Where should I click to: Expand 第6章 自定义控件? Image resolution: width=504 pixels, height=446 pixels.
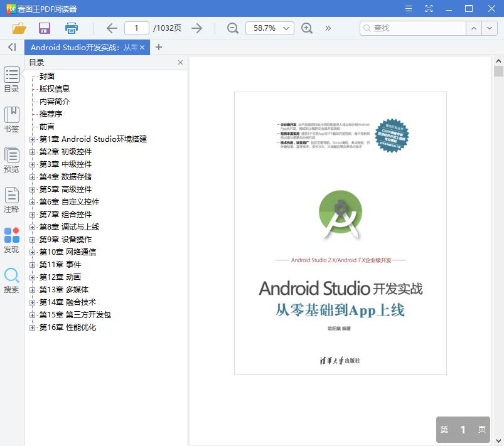32,202
